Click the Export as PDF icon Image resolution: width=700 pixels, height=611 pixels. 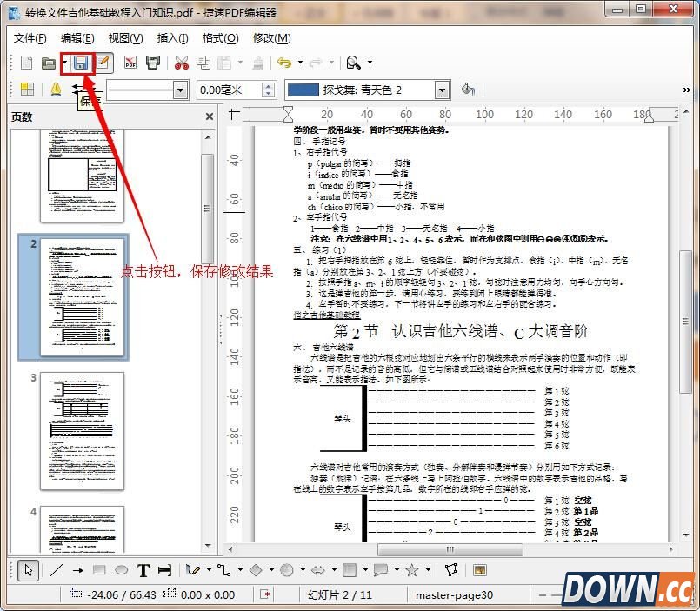(x=130, y=63)
